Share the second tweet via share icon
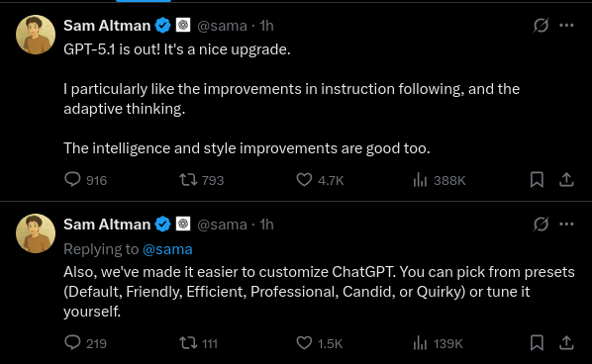Screen dimensions: 592x364 point(566,343)
